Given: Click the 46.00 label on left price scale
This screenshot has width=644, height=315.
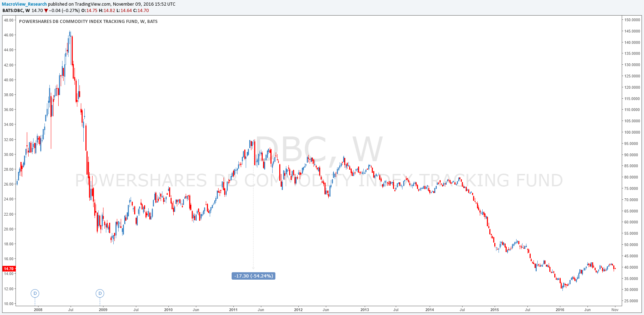Looking at the screenshot, I should [9, 35].
